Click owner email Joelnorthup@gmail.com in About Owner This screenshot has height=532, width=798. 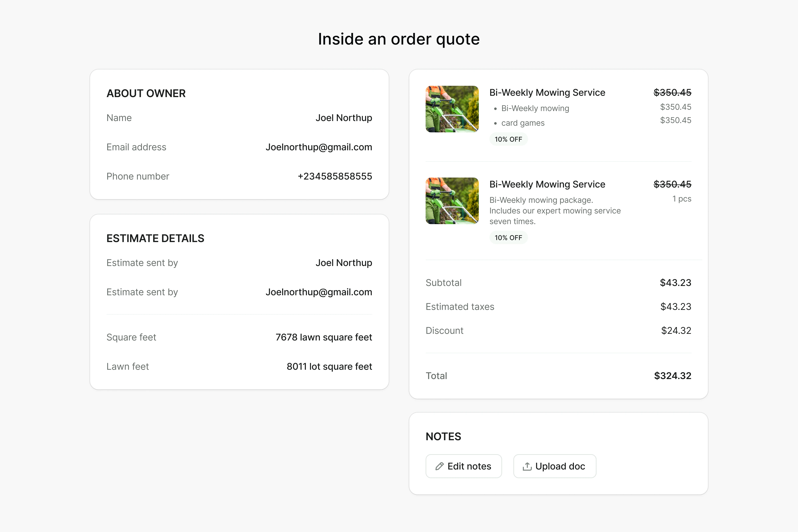click(319, 147)
